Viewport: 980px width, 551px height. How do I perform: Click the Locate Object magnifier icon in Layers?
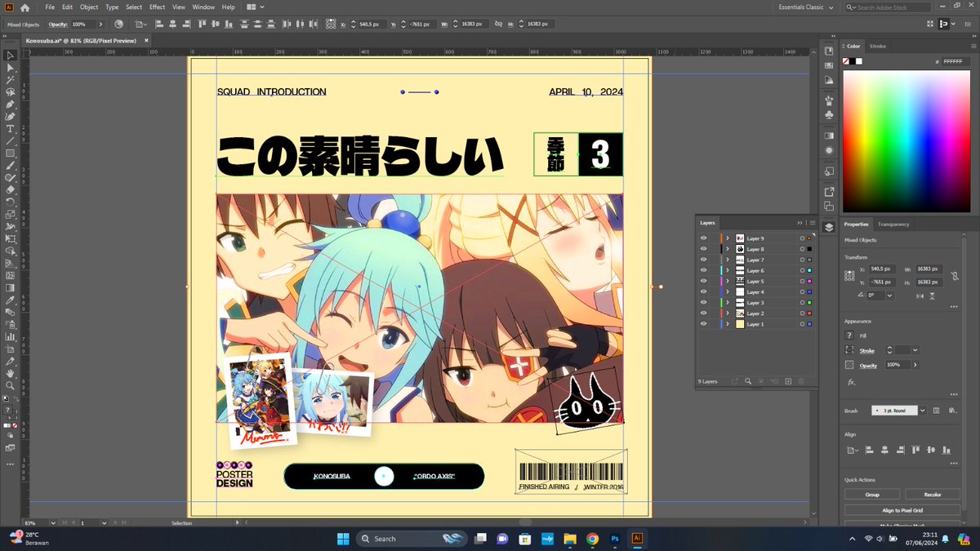pos(748,381)
